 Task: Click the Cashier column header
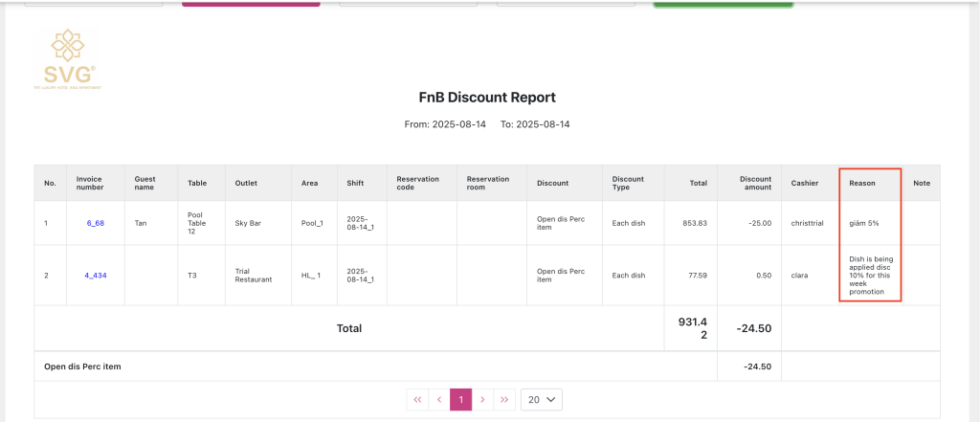tap(805, 183)
